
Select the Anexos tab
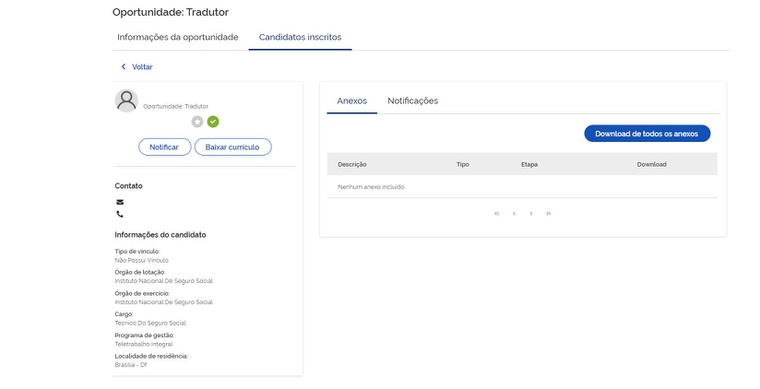coord(352,101)
